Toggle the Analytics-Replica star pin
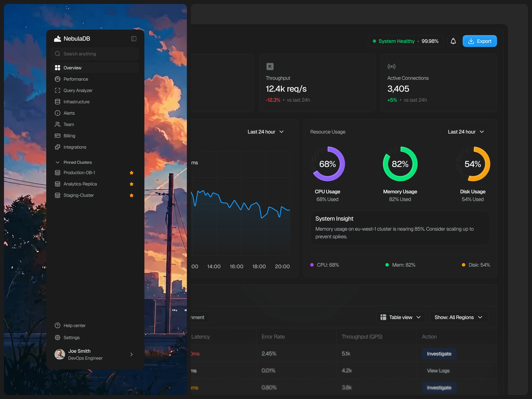Screen dimensions: 532x399 click(x=131, y=184)
